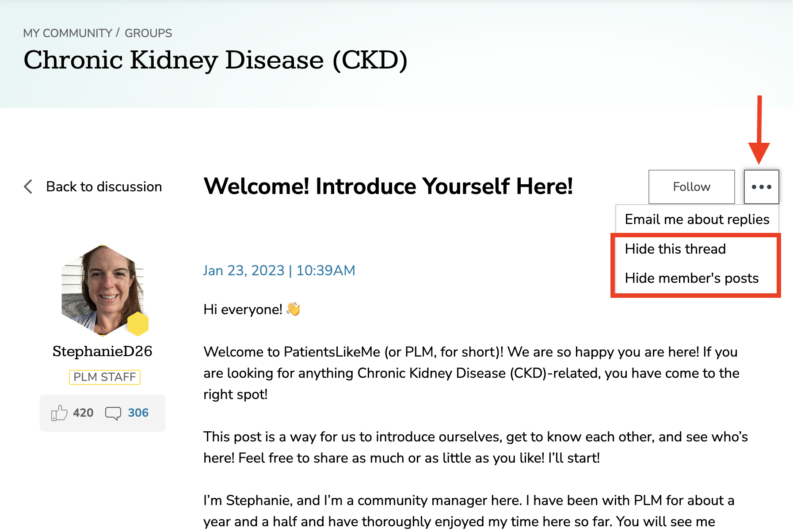This screenshot has width=793, height=532.
Task: Click the comment bubble icon
Action: point(113,413)
